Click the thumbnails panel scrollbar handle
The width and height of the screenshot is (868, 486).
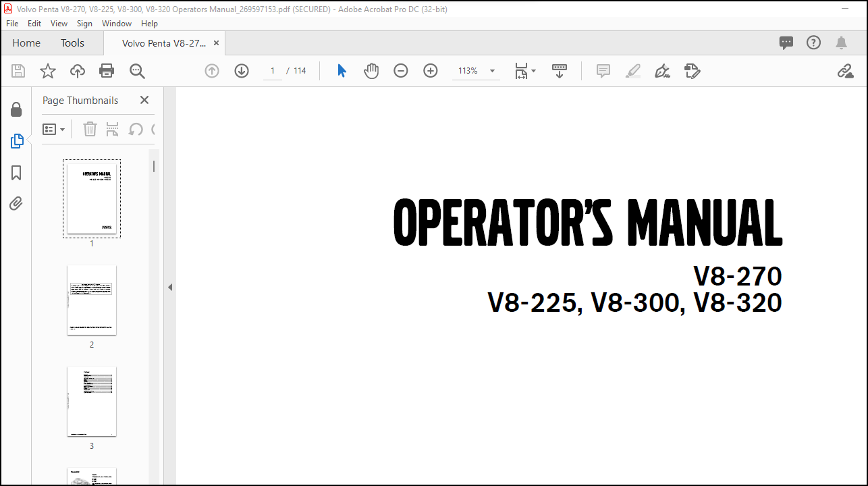click(x=154, y=167)
